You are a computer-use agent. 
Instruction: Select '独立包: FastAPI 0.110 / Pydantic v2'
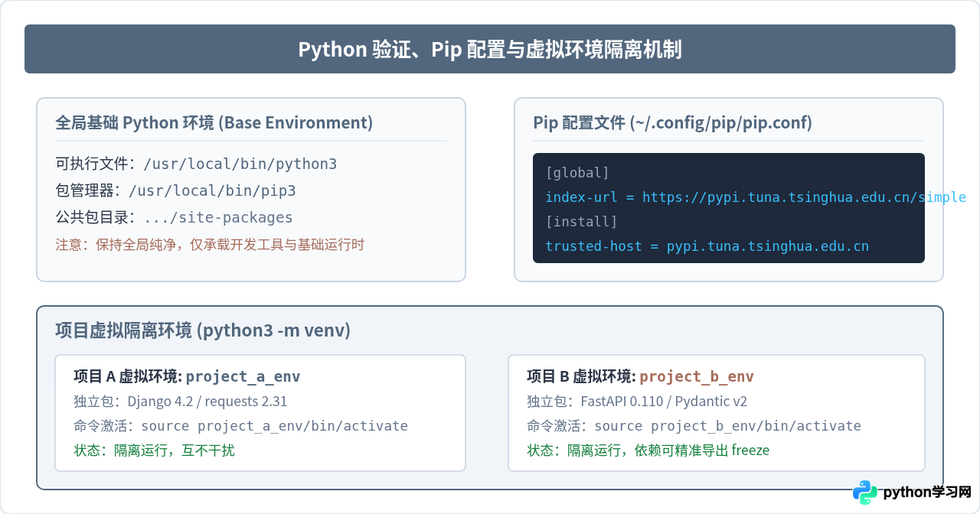coord(637,401)
